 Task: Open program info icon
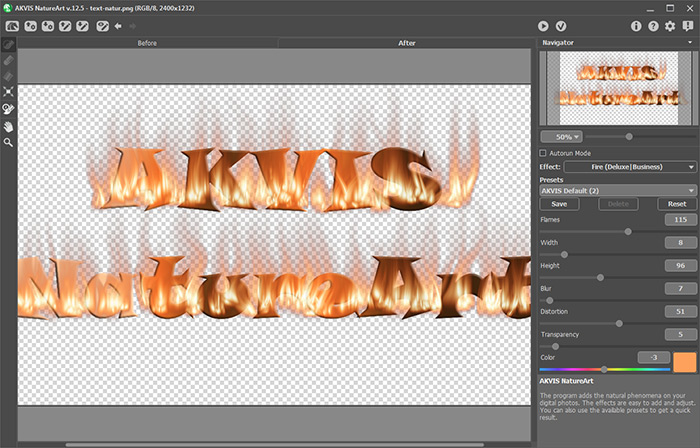(636, 26)
